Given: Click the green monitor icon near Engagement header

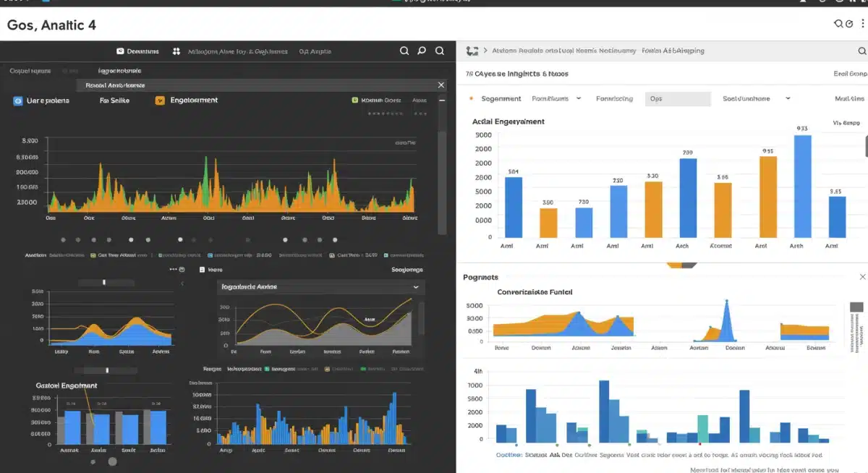Looking at the screenshot, I should 354,100.
